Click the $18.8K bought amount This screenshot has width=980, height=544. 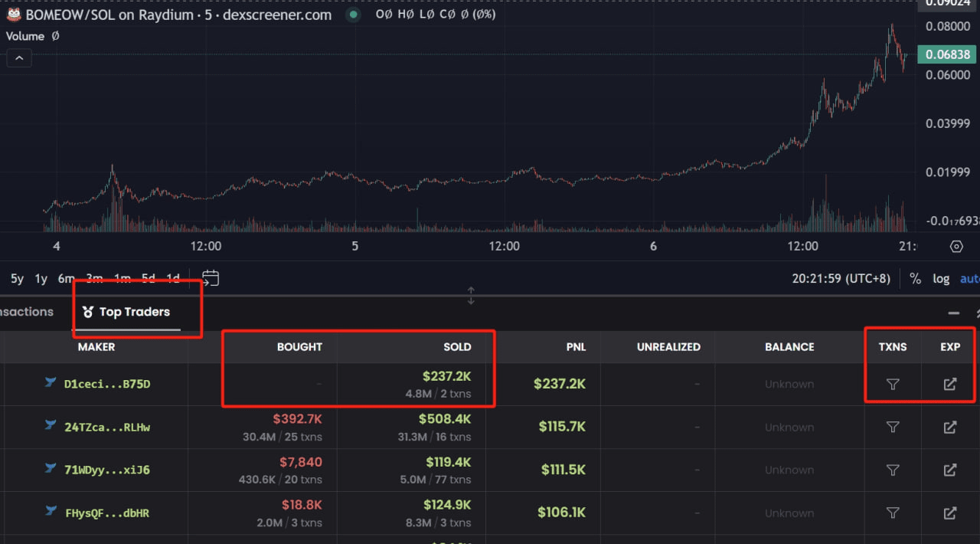pyautogui.click(x=302, y=505)
